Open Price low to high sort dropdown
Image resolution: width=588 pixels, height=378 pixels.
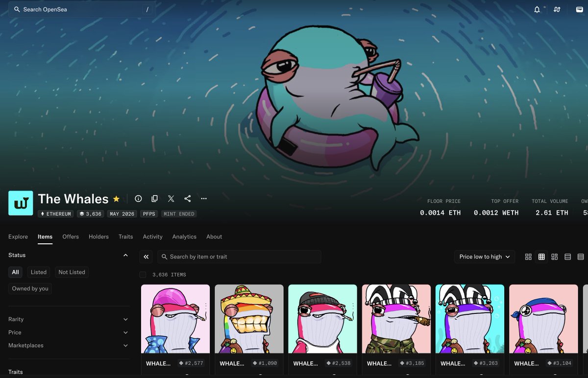click(485, 257)
